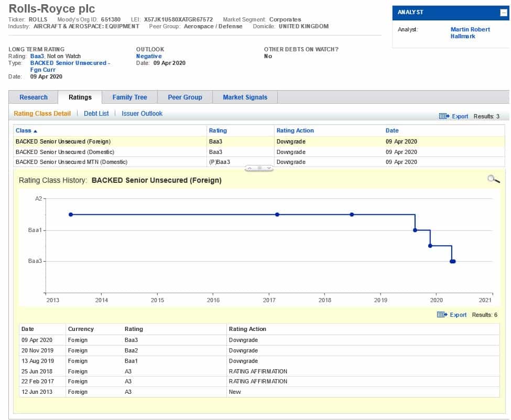The image size is (511, 420).
Task: Click the 12 Jun 2013 history row
Action: [259, 392]
